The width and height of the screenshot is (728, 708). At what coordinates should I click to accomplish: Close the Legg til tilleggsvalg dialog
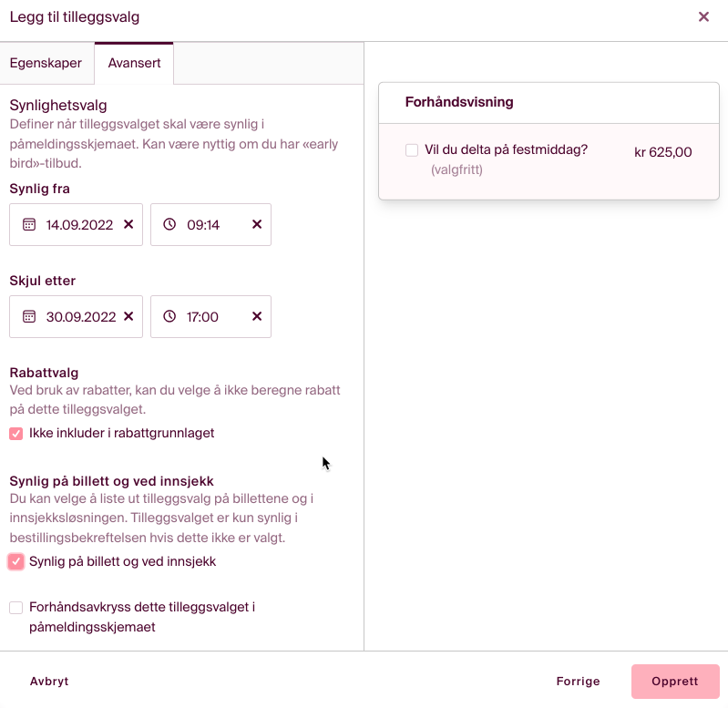click(x=703, y=17)
